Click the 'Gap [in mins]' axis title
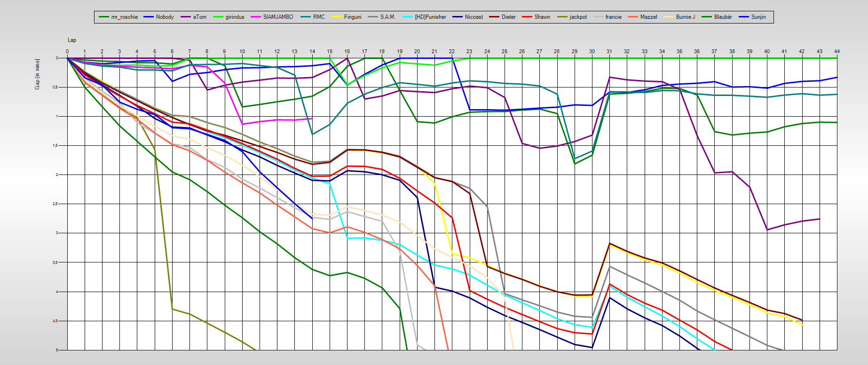 tap(37, 74)
